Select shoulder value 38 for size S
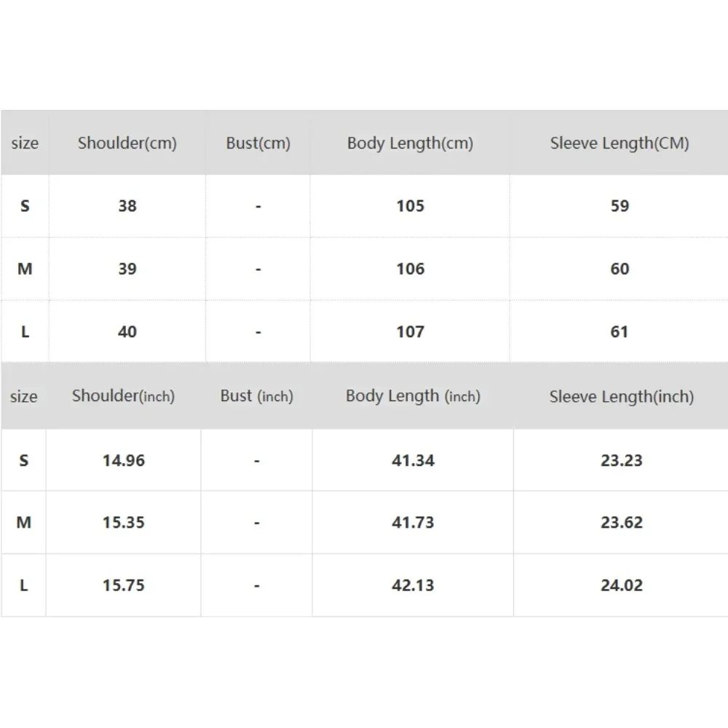This screenshot has height=728, width=728. [x=127, y=206]
